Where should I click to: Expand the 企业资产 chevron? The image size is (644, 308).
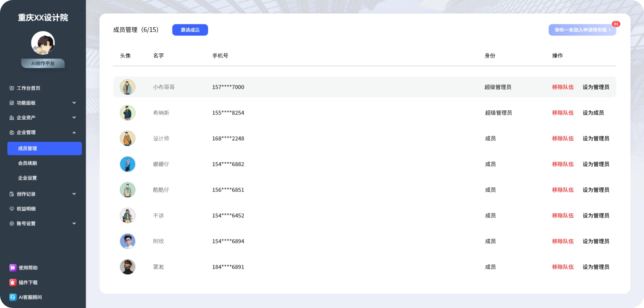pyautogui.click(x=74, y=117)
